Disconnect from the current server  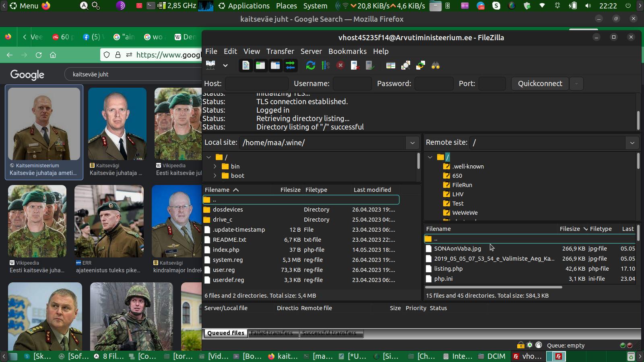[x=355, y=66]
